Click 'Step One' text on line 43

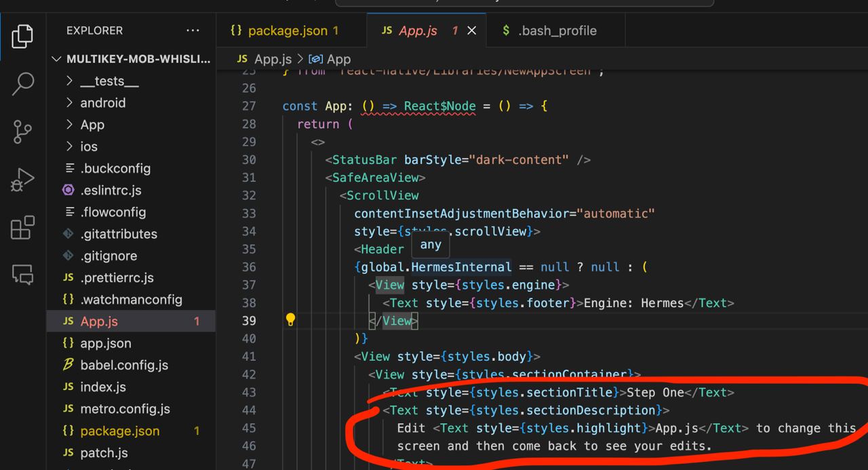click(x=655, y=393)
